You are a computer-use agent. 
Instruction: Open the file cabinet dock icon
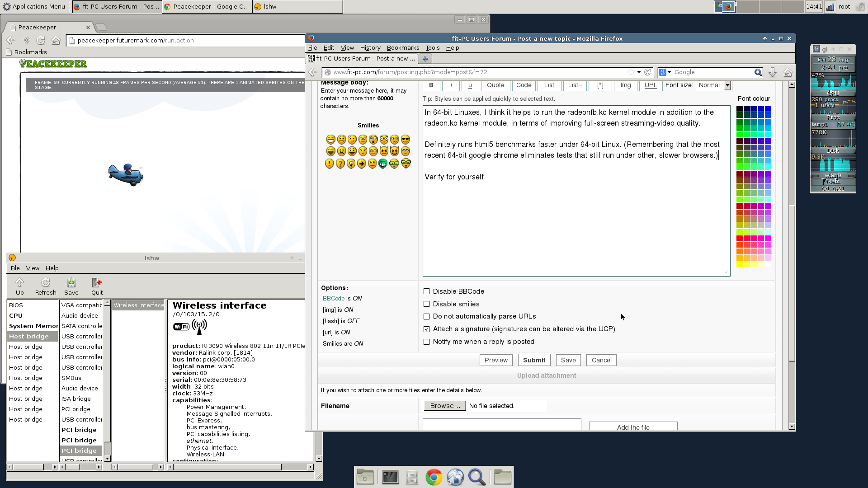(412, 477)
